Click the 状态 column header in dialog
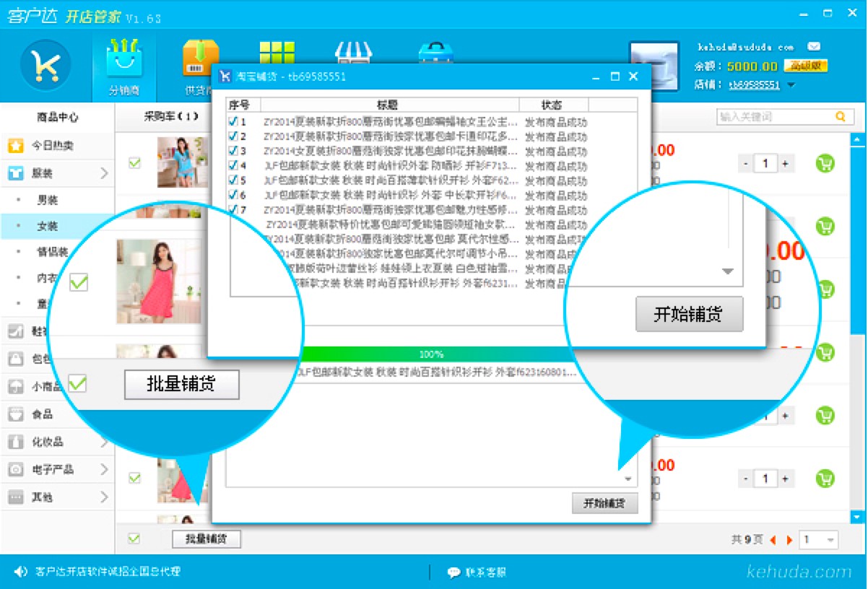The image size is (868, 589). [554, 105]
